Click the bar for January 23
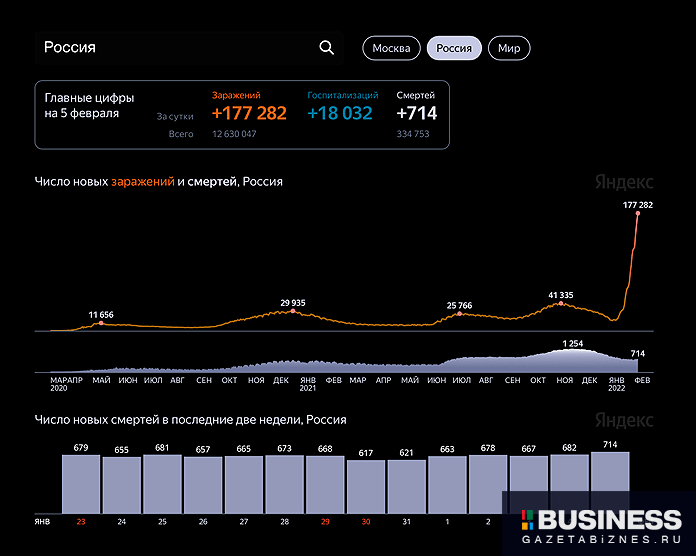The width and height of the screenshot is (696, 556). 81,485
